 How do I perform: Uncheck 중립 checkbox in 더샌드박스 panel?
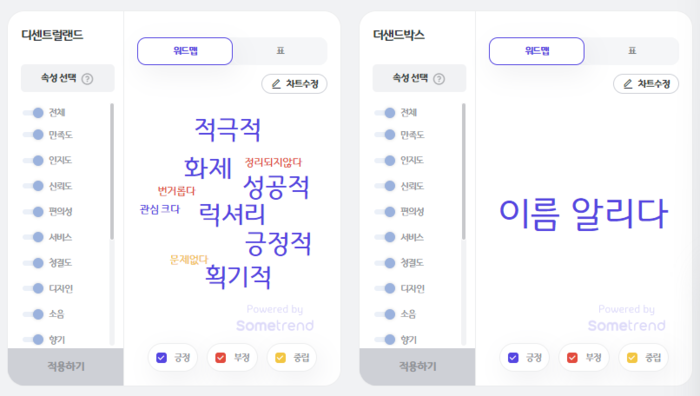pyautogui.click(x=632, y=358)
